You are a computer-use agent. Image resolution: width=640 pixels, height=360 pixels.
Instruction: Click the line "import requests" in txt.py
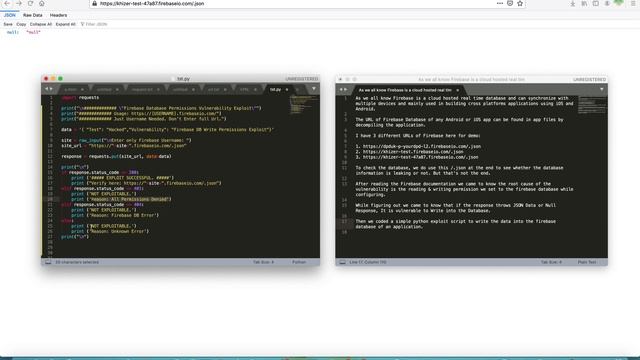pos(80,98)
